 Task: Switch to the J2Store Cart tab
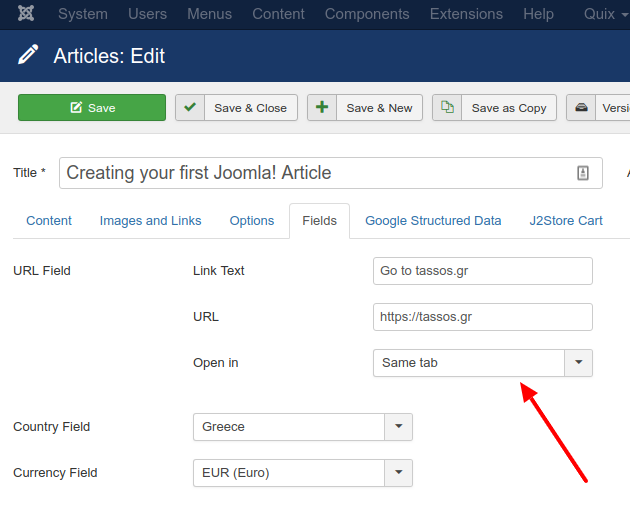click(566, 221)
